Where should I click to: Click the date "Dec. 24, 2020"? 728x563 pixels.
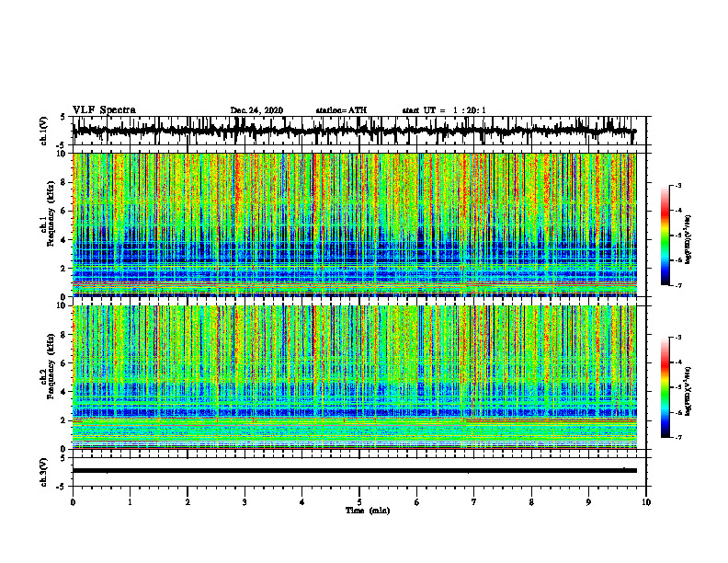(256, 110)
